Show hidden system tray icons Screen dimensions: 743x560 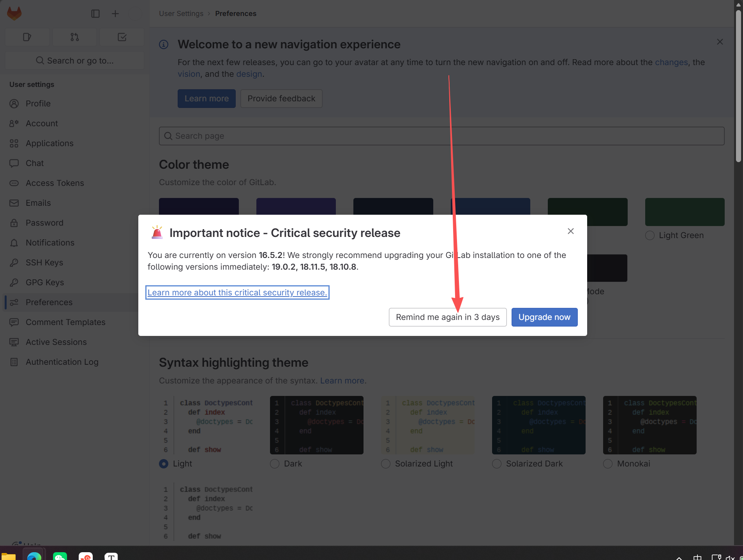coord(679,558)
